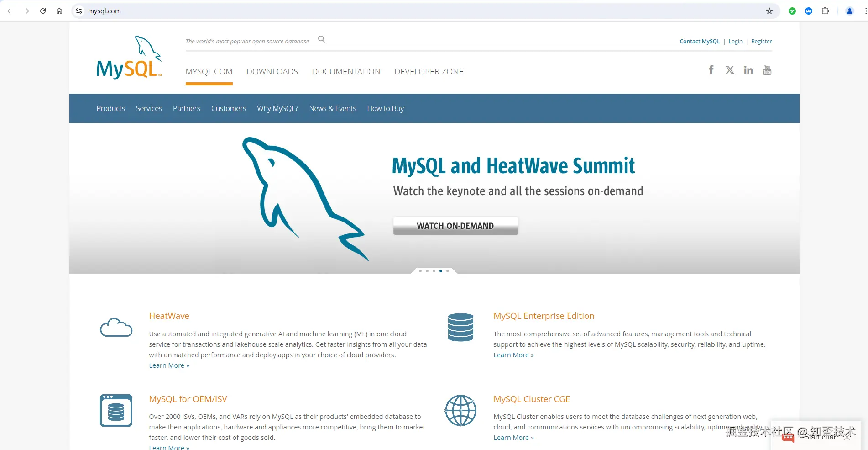The width and height of the screenshot is (868, 450).
Task: Click the OEM/ISV embedded database icon
Action: tap(116, 410)
